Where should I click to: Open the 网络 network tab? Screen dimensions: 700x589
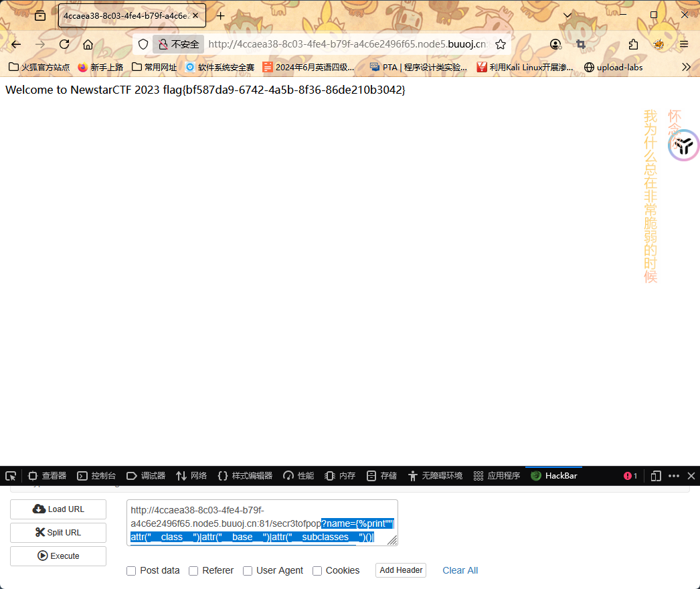pyautogui.click(x=191, y=476)
